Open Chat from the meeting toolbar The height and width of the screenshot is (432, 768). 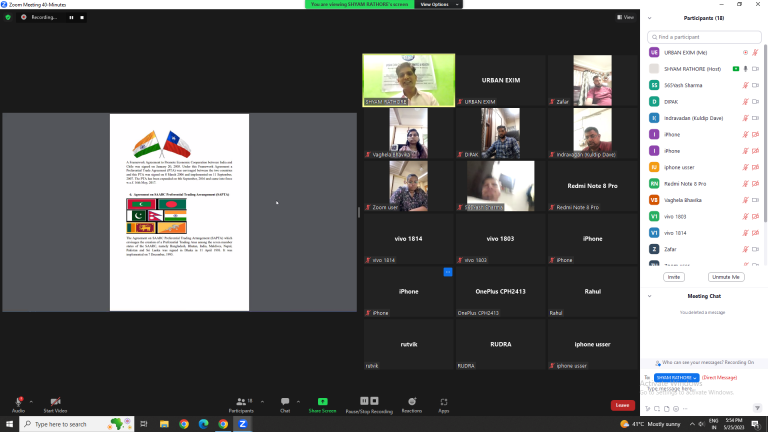click(x=285, y=402)
